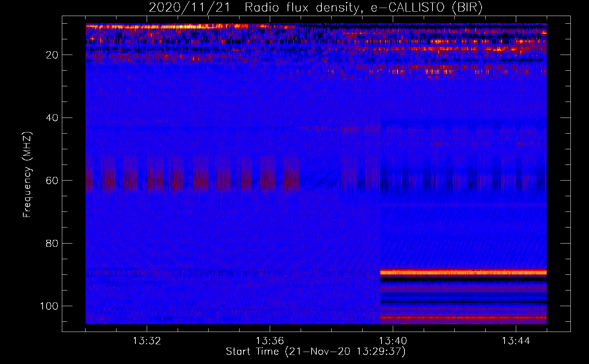This screenshot has width=589, height=364.
Task: Click the frequency tick label '20'
Action: coord(52,55)
